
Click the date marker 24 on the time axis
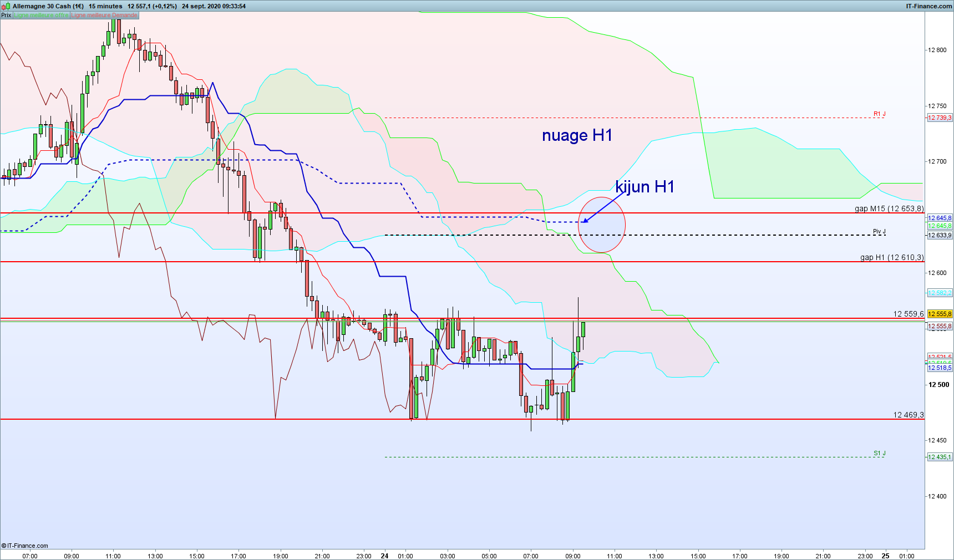click(384, 556)
